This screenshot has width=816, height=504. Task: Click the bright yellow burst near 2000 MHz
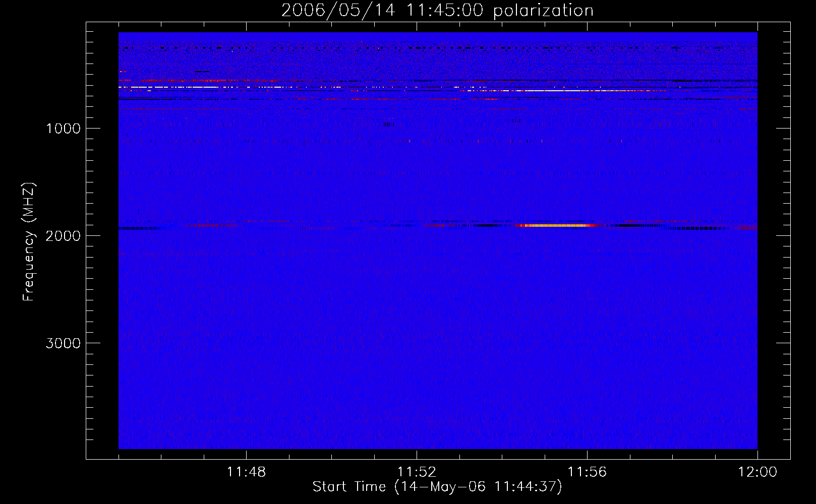pyautogui.click(x=557, y=226)
